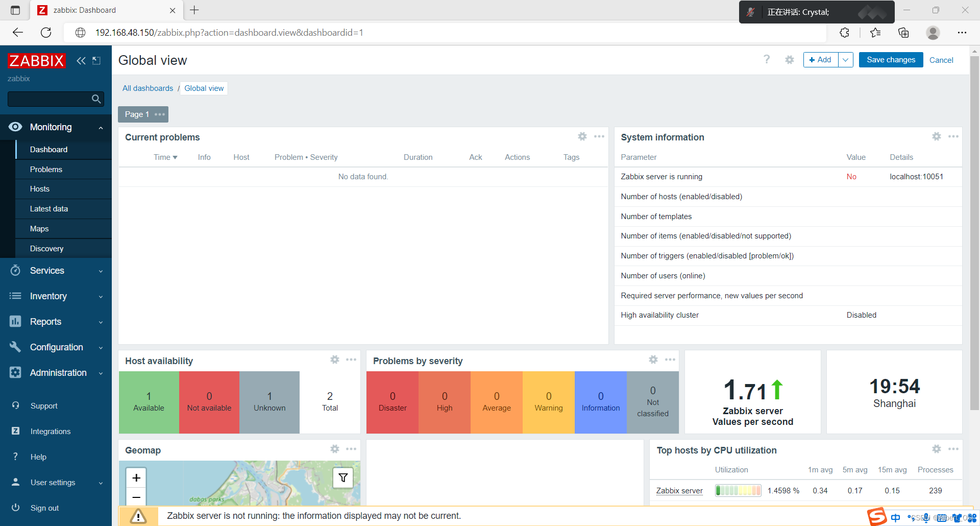The image size is (980, 526).
Task: Open System information widget actions menu dots
Action: 953,136
